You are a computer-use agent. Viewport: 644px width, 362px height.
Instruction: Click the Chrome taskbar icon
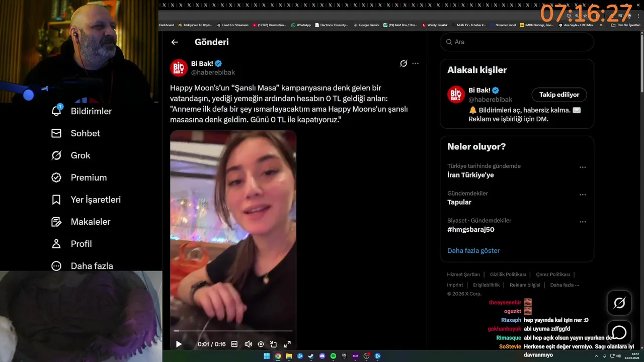(278, 356)
